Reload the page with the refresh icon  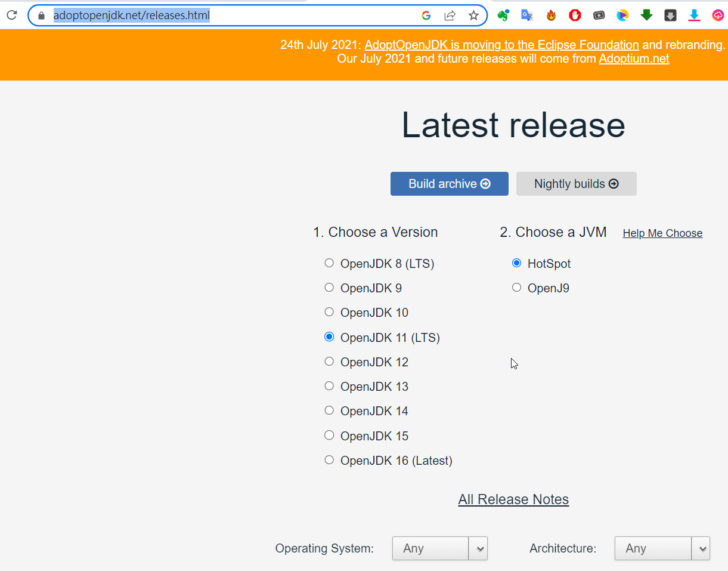point(11,16)
